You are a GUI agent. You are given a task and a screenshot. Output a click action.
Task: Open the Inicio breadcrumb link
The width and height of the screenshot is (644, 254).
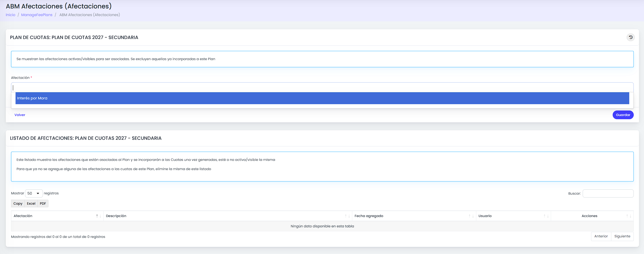tap(11, 15)
